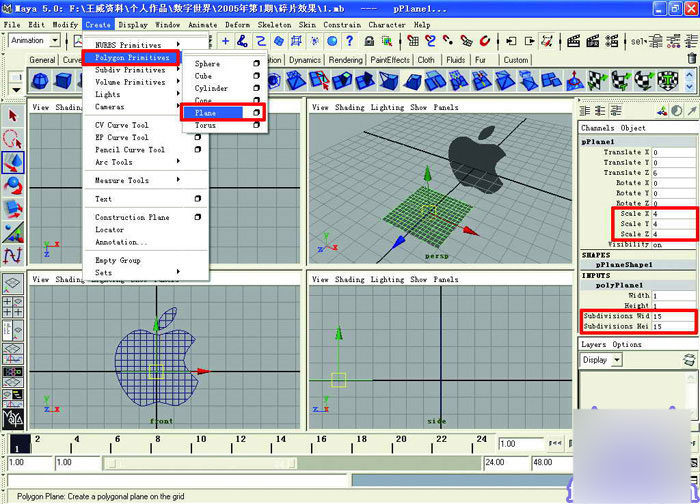
Task: Click the Maya logo icon
Action: [13, 418]
